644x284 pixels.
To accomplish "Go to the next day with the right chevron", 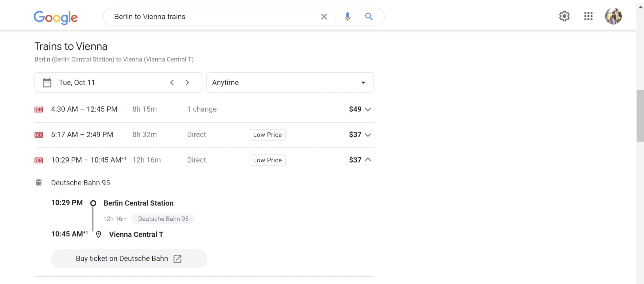I will pos(187,83).
